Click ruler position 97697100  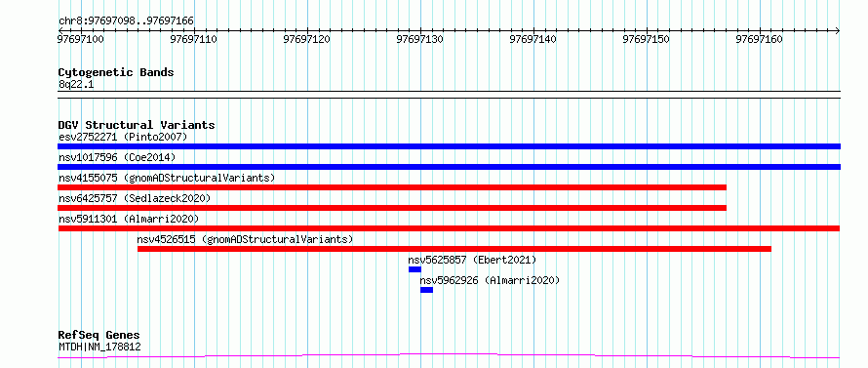81,39
